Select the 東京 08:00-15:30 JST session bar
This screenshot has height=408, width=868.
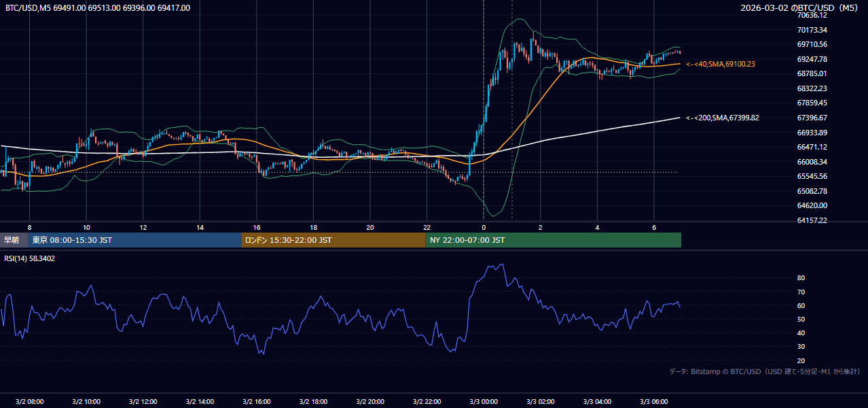pyautogui.click(x=134, y=240)
